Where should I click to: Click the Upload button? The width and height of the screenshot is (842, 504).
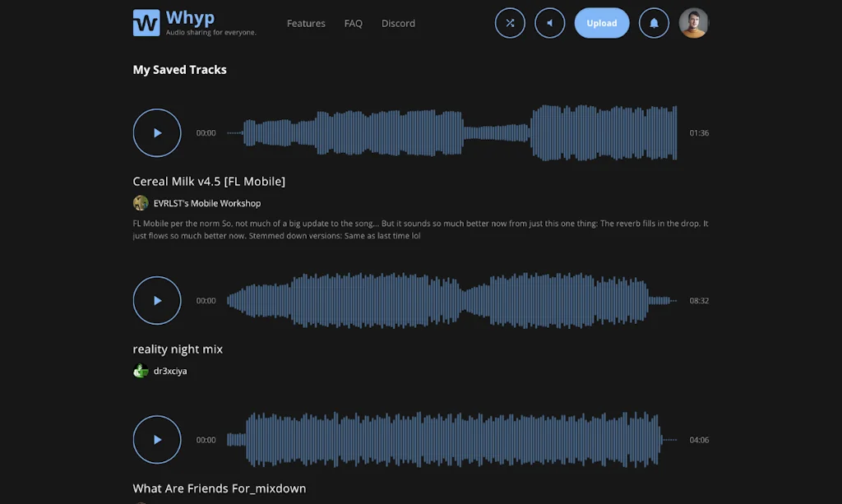click(601, 23)
